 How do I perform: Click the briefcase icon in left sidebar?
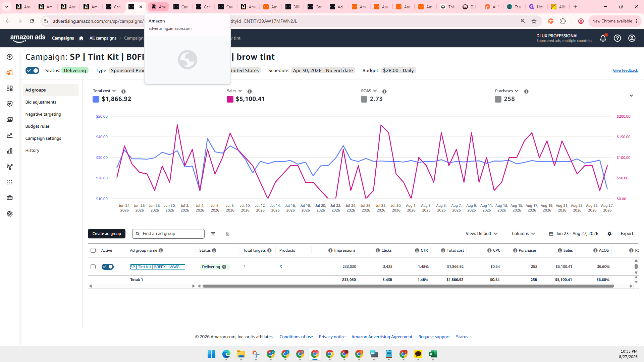[x=10, y=198]
